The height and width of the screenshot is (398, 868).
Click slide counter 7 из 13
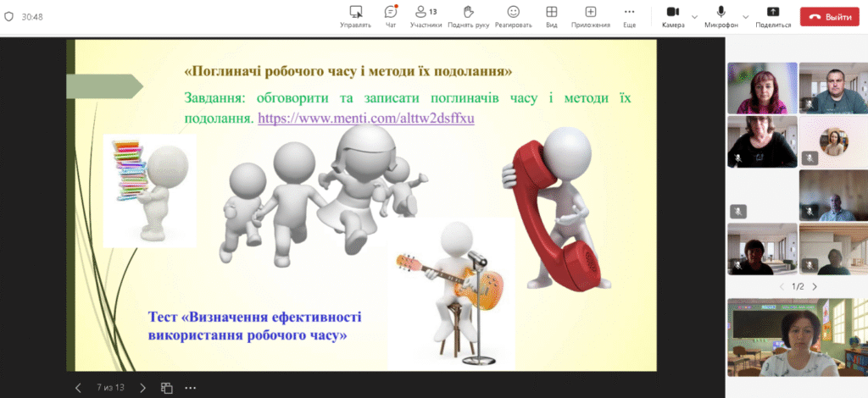[110, 388]
